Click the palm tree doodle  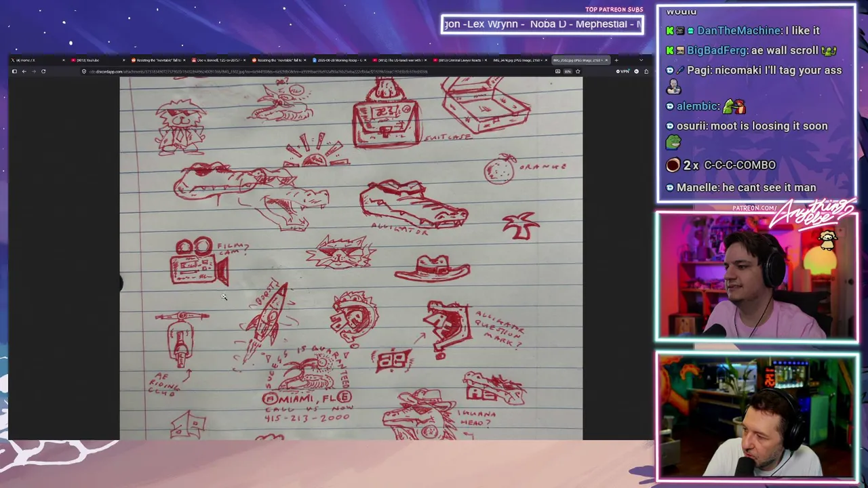[521, 225]
